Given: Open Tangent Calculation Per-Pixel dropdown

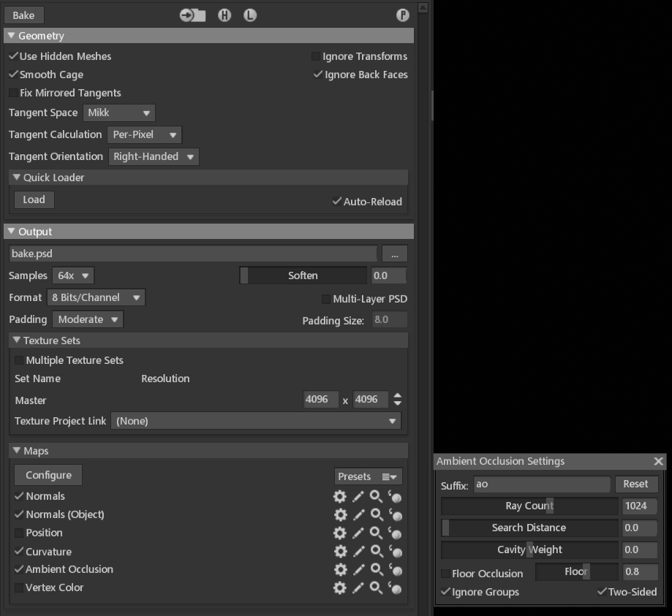Looking at the screenshot, I should pos(145,135).
